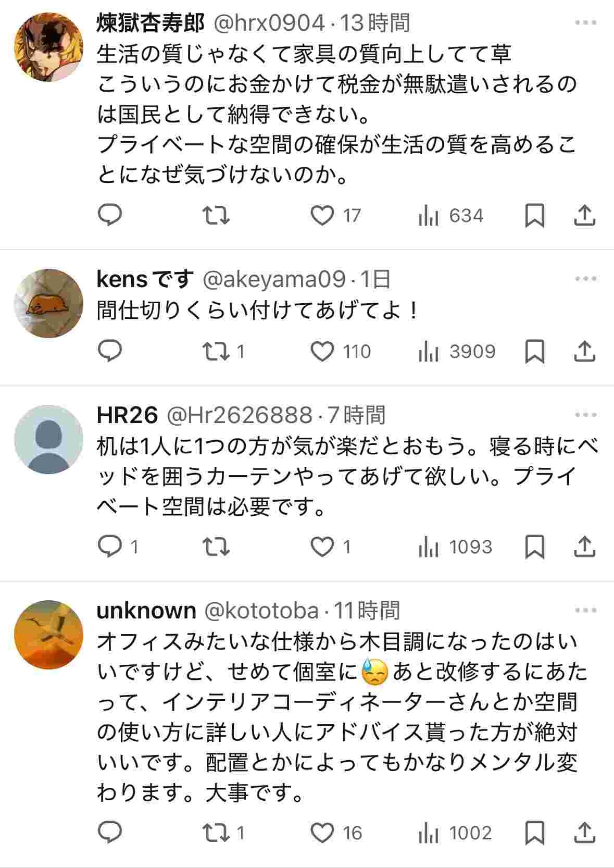View analytics showing 3909 views
The image size is (614, 868).
pyautogui.click(x=457, y=352)
